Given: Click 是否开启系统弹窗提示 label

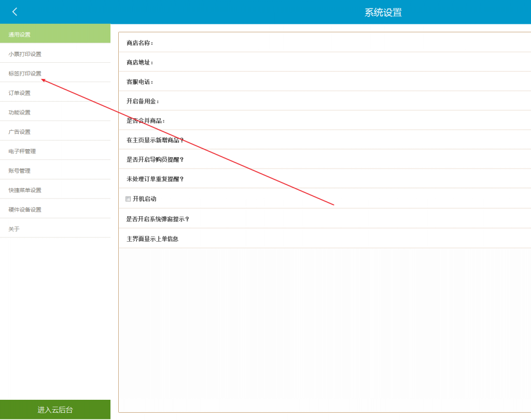Looking at the screenshot, I should tap(158, 219).
